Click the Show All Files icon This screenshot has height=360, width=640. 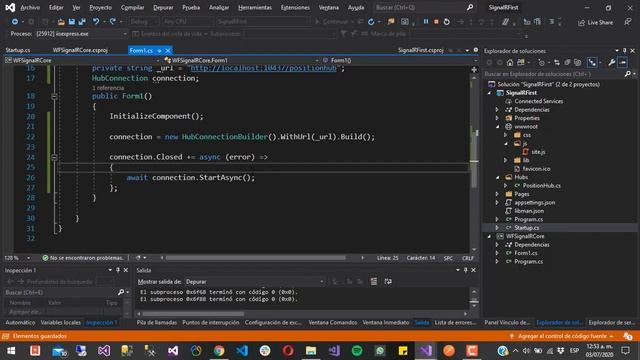tap(578, 62)
